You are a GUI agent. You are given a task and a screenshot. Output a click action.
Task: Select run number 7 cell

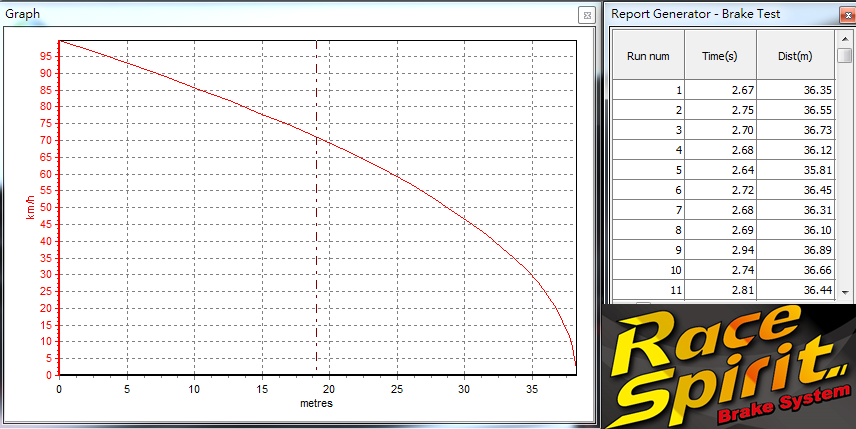[x=648, y=210]
